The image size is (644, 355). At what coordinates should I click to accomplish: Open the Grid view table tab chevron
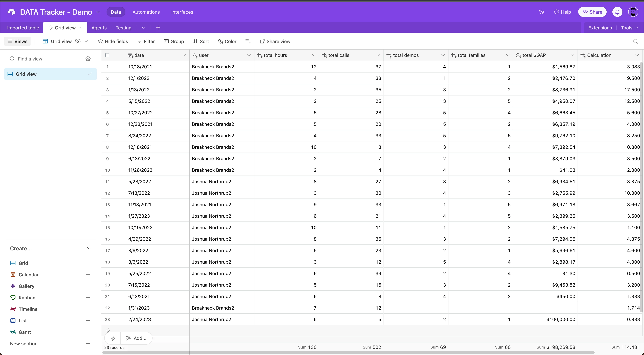tap(80, 28)
